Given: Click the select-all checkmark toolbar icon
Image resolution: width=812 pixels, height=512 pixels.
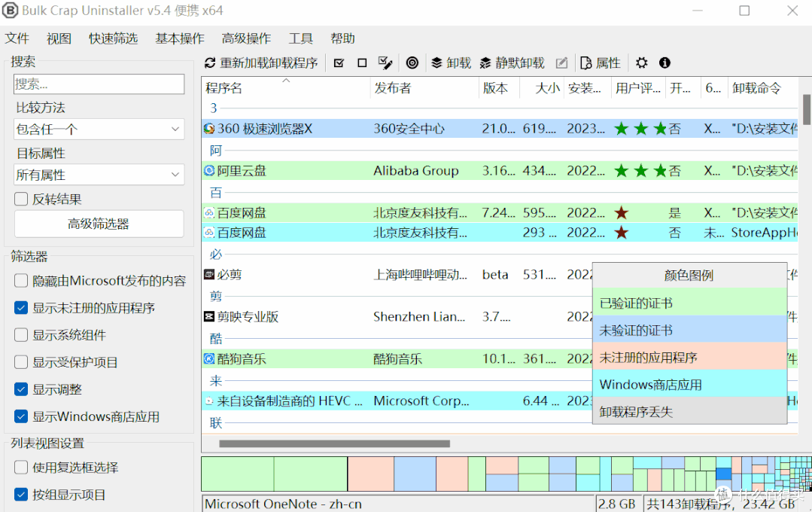Looking at the screenshot, I should (x=339, y=63).
